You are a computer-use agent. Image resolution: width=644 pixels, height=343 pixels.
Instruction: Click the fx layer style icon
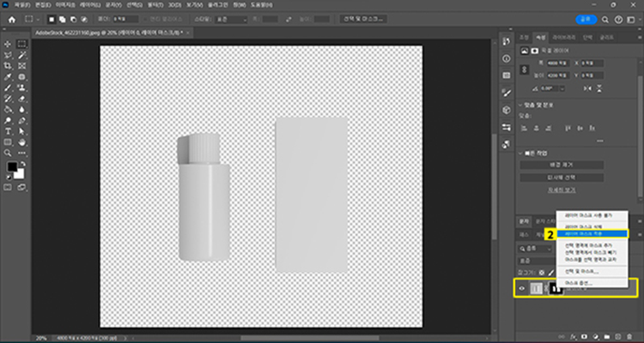tap(574, 336)
